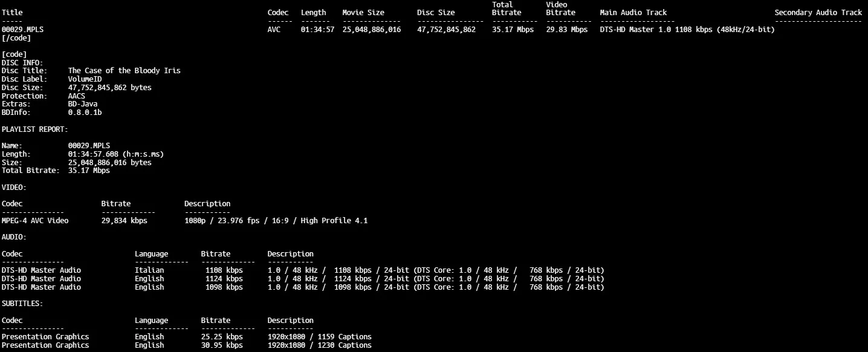Select disc title The Case of the Bloody Iris
This screenshot has width=868, height=352.
pos(124,71)
